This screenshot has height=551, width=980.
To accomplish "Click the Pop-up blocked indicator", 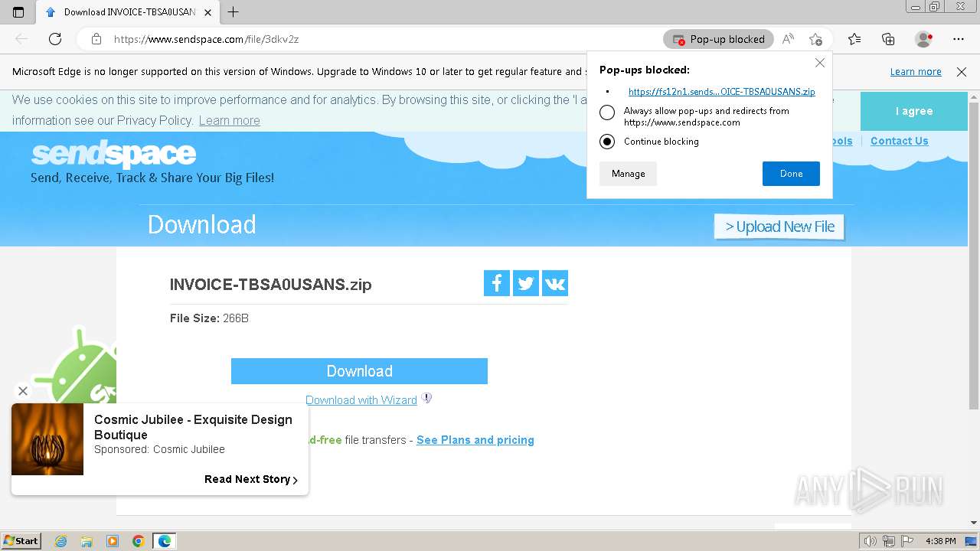I will (719, 39).
